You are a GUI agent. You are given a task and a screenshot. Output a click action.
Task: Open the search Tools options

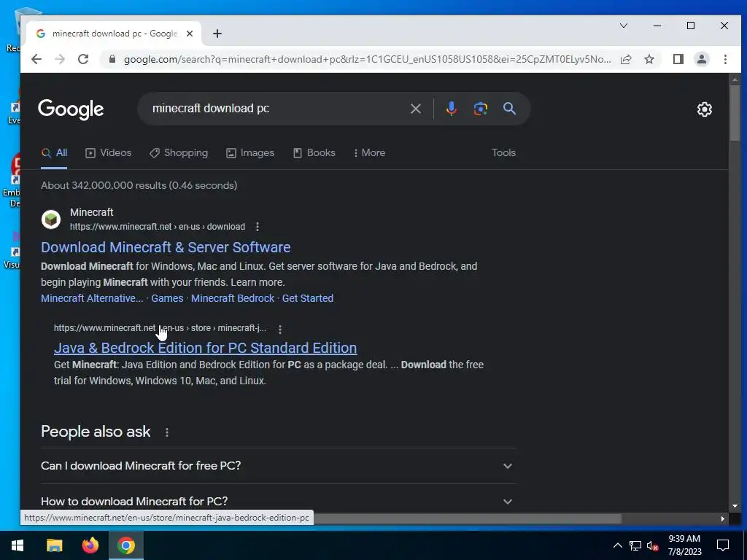[x=503, y=153]
